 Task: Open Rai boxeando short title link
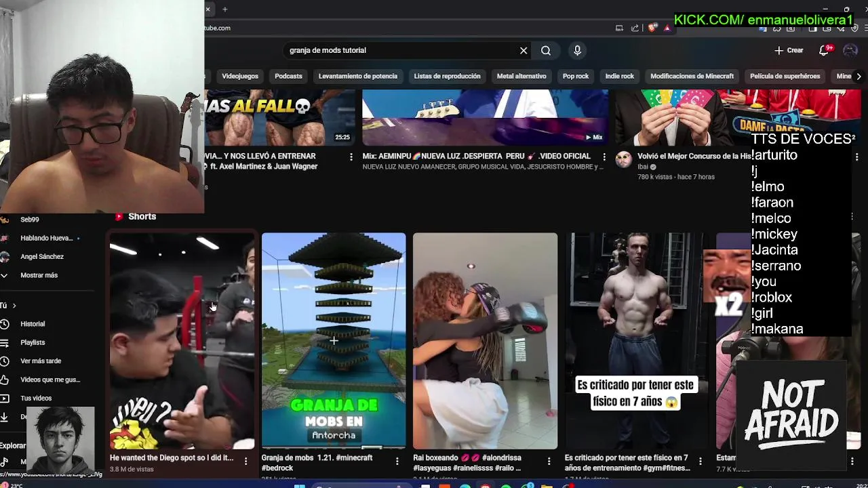coord(467,463)
